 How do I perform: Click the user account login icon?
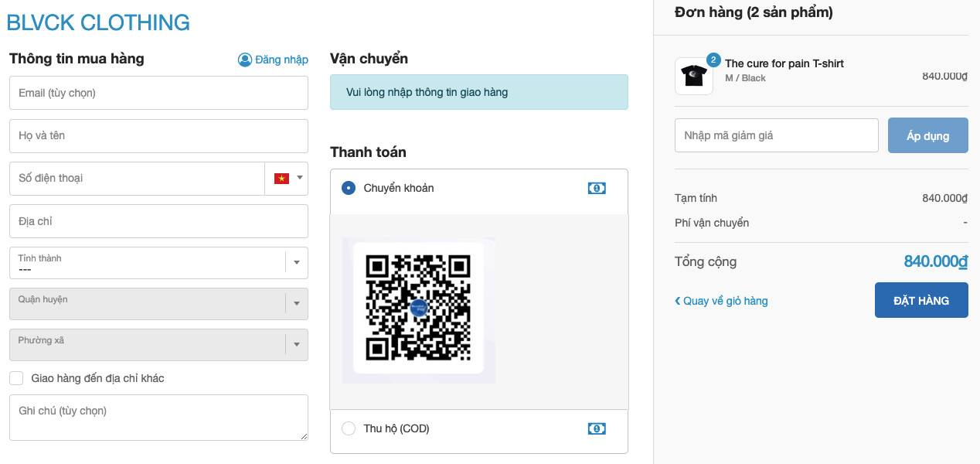(245, 60)
